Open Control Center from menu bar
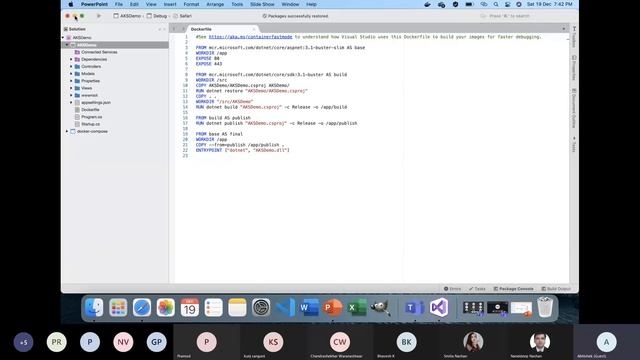Image resolution: width=640 pixels, height=360 pixels. point(507,4)
